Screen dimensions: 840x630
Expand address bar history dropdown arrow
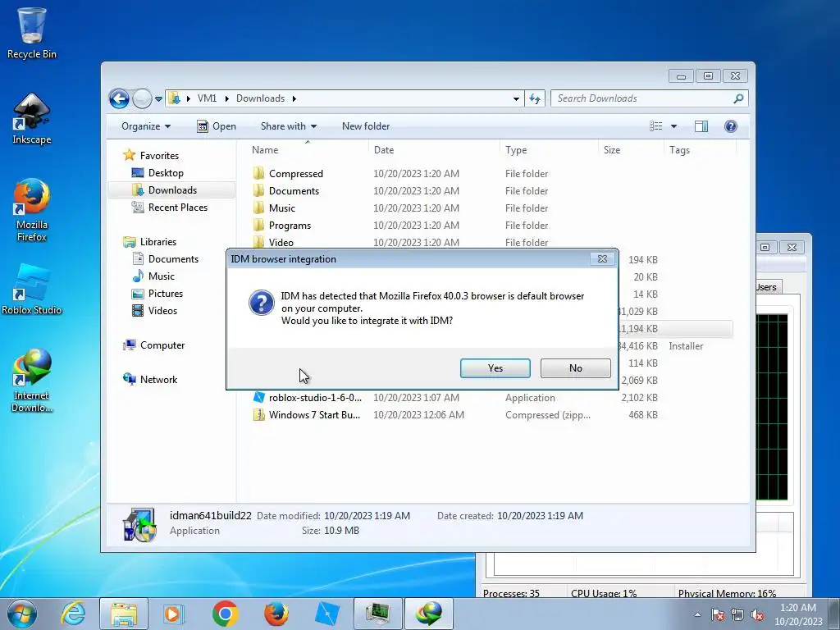click(516, 98)
